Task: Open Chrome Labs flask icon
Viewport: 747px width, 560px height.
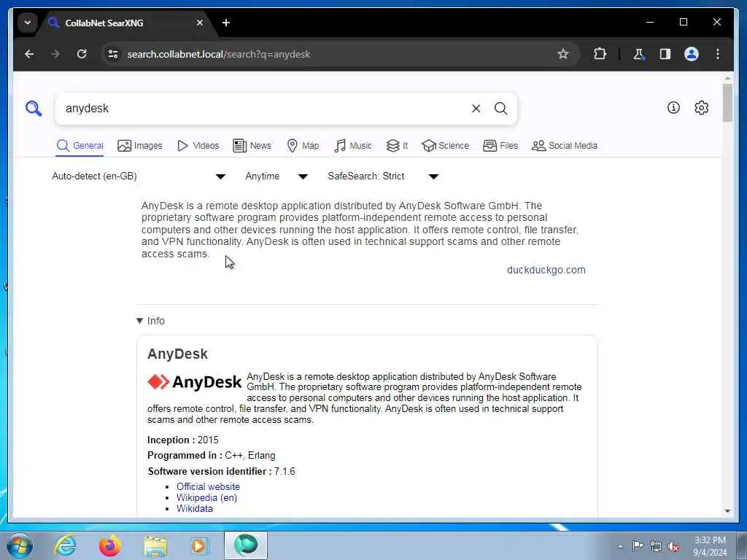Action: [x=638, y=54]
